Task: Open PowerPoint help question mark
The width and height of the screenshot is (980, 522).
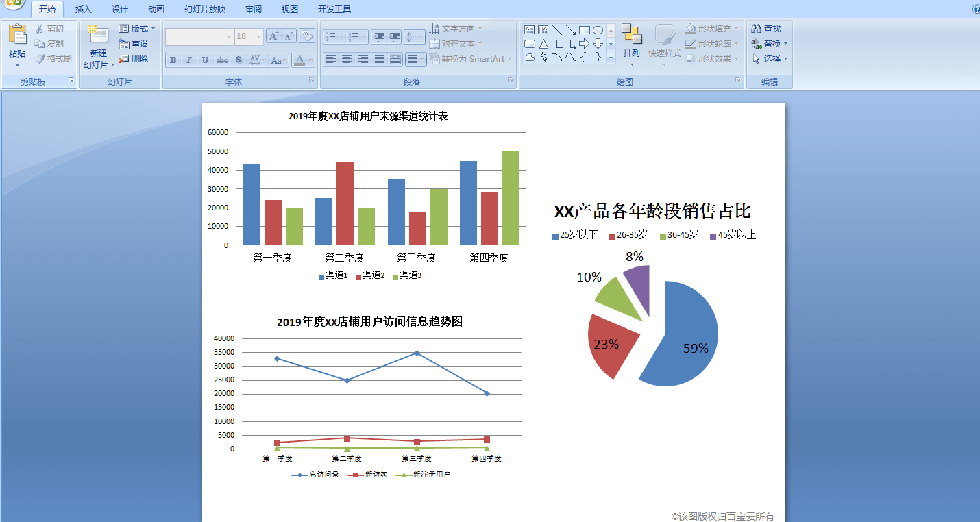Action: (976, 9)
